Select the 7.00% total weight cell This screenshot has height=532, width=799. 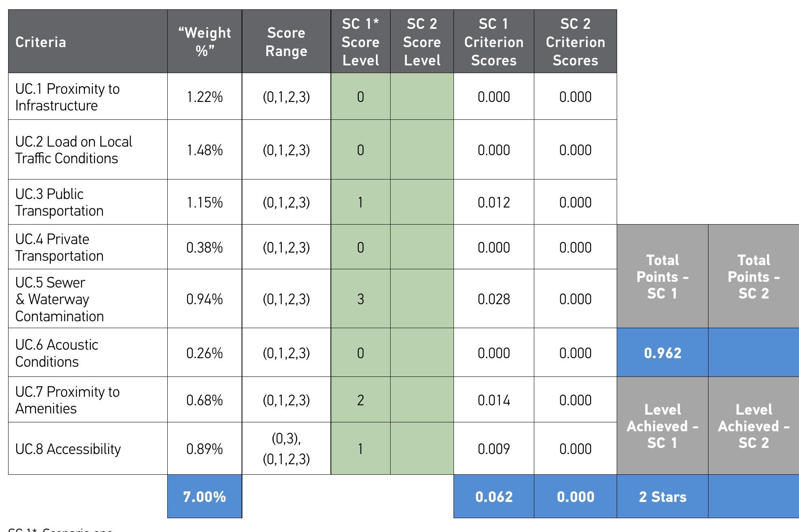tap(205, 497)
